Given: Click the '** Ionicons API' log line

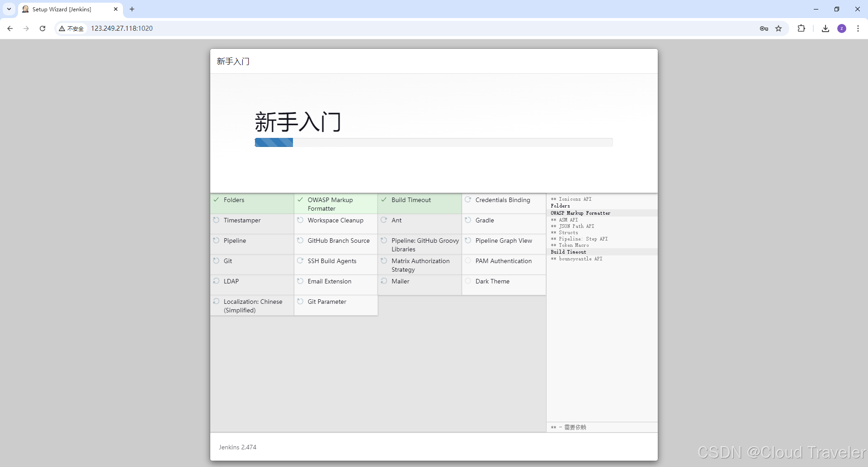Looking at the screenshot, I should (x=571, y=199).
